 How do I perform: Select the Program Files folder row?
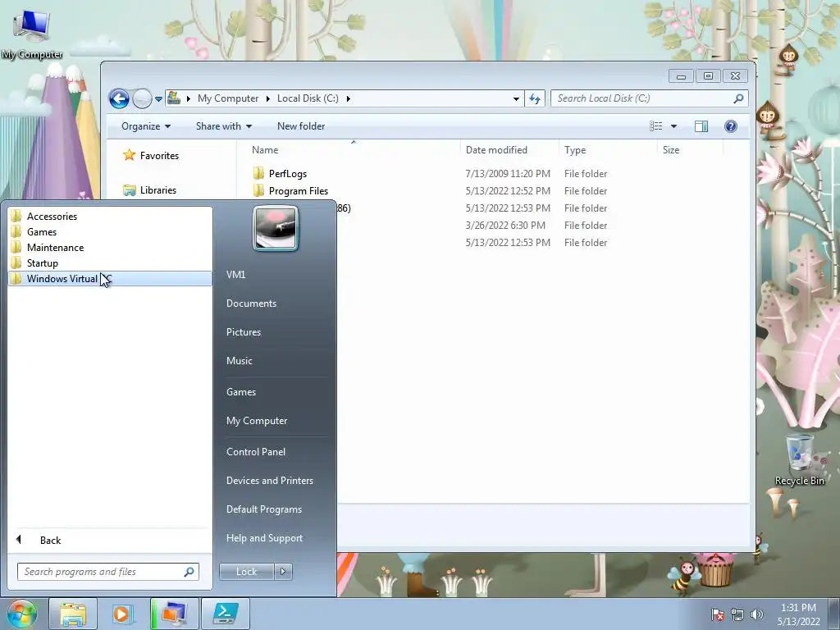tap(428, 190)
